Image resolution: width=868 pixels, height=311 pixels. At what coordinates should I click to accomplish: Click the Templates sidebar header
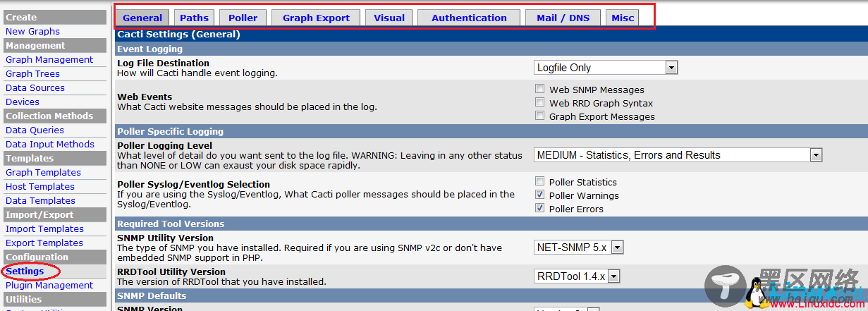54,158
